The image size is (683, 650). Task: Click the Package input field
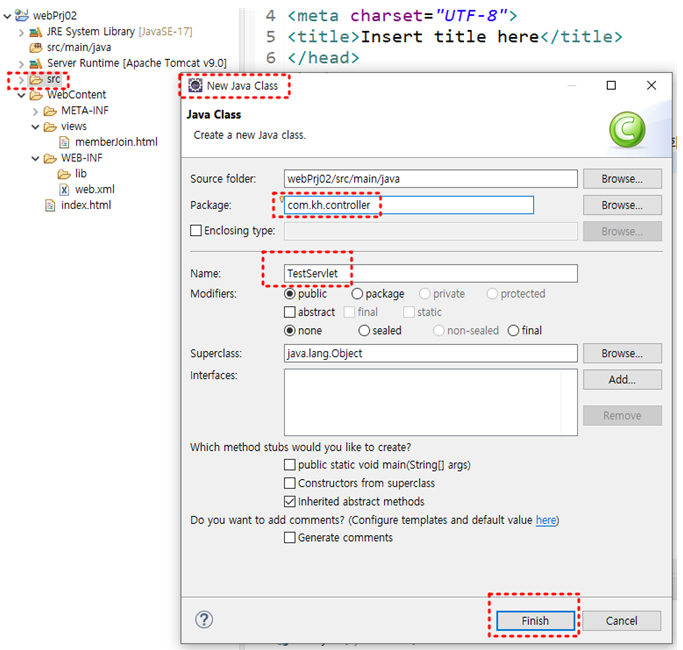[x=409, y=205]
